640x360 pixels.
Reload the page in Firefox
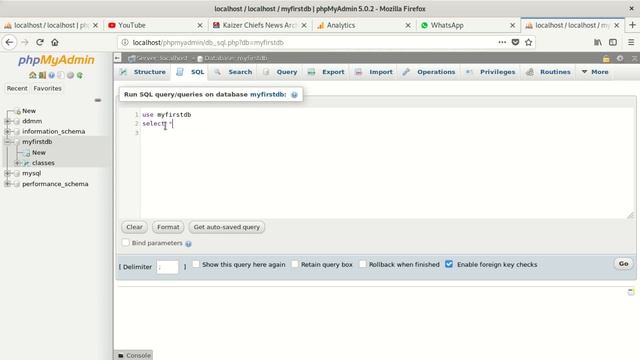[40, 42]
